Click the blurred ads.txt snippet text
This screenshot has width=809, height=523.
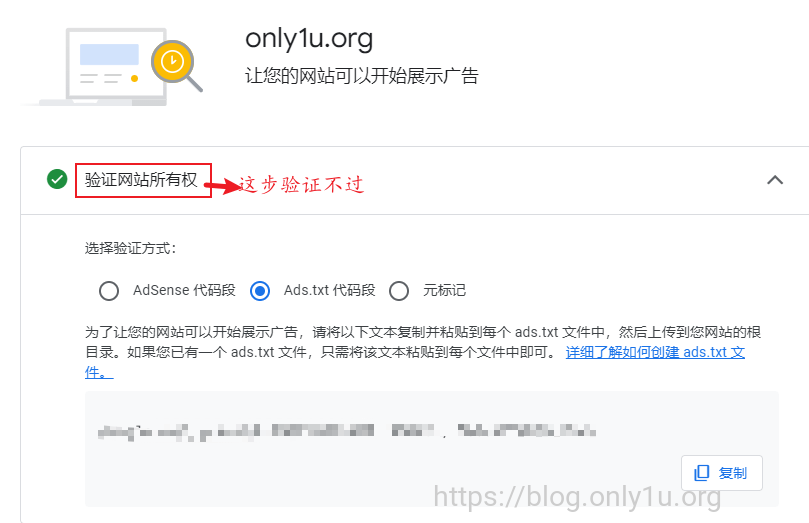pyautogui.click(x=347, y=432)
